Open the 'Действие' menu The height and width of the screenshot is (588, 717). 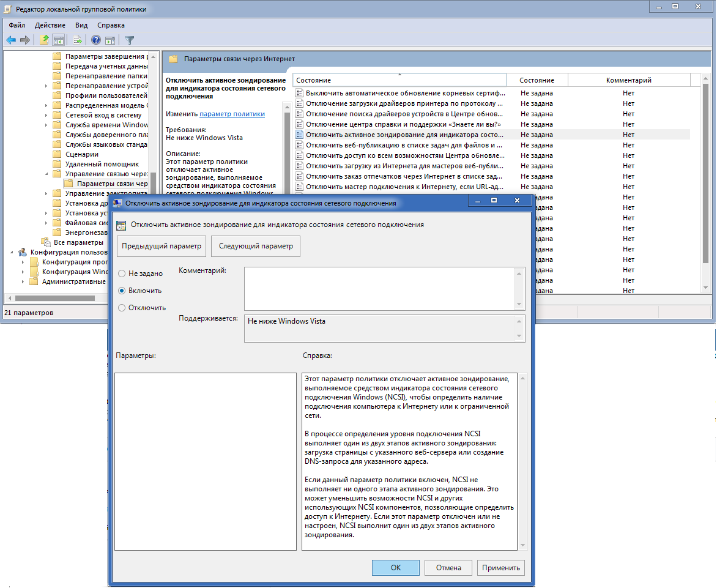(50, 25)
